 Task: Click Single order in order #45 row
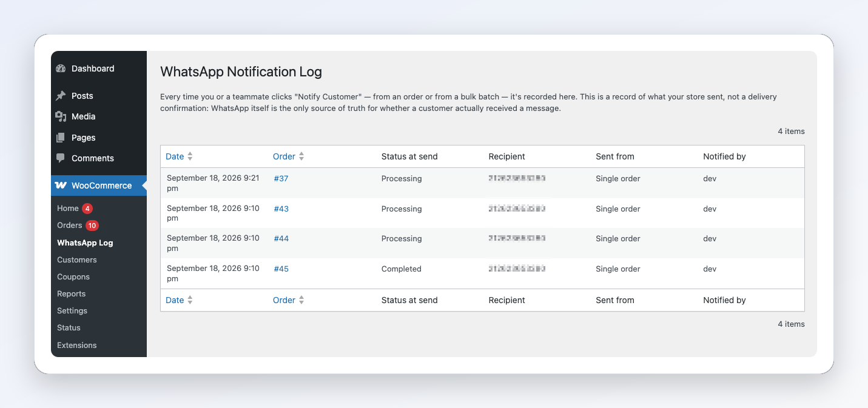(618, 269)
